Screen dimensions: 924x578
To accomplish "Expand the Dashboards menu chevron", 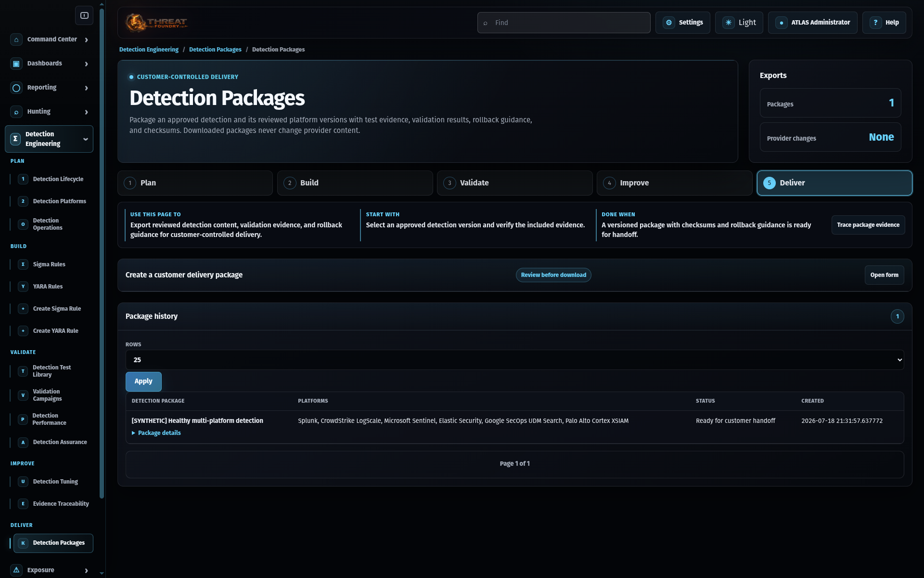I will [x=87, y=64].
